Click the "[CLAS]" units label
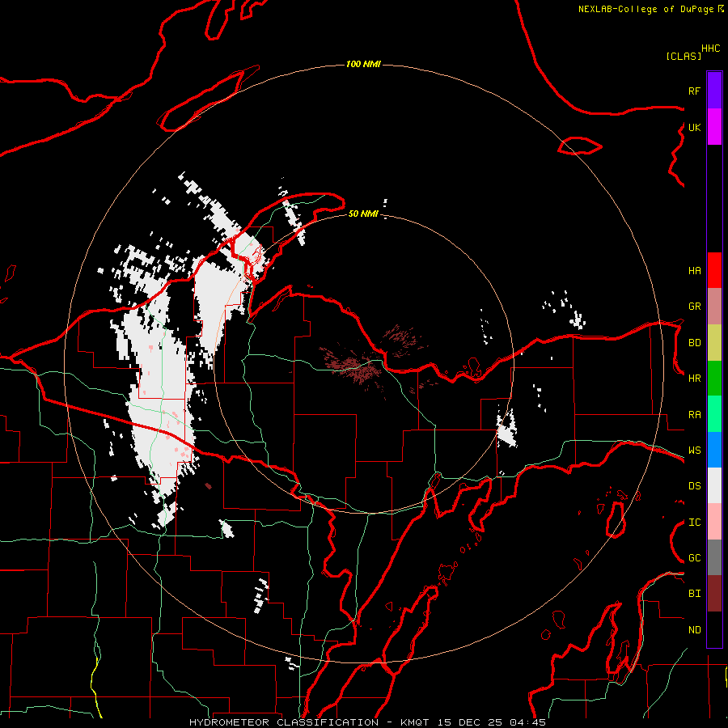The height and width of the screenshot is (728, 728). 684,56
